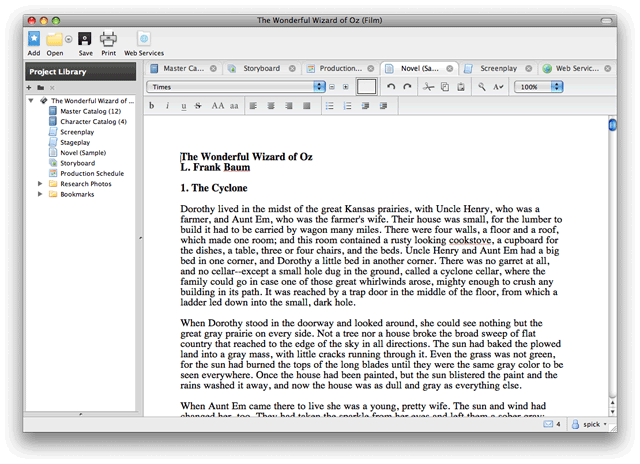Close the Novel (Sample) tab
The width and height of the screenshot is (640, 464).
point(449,69)
